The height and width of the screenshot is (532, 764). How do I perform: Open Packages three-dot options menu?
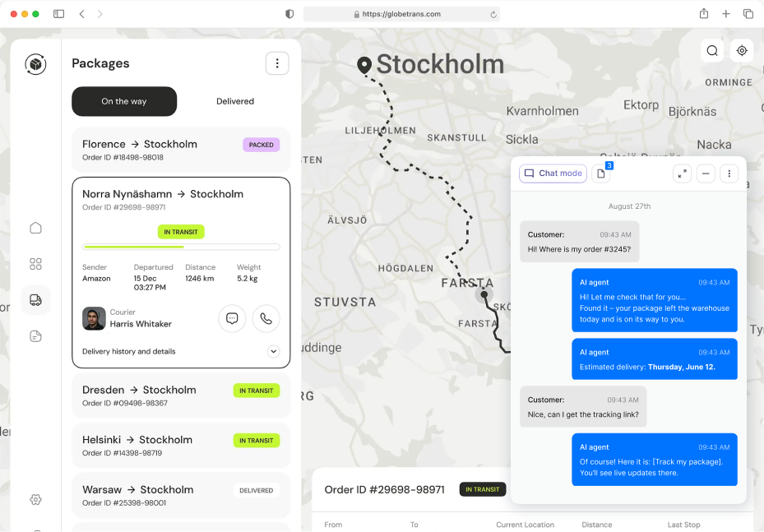(x=277, y=63)
